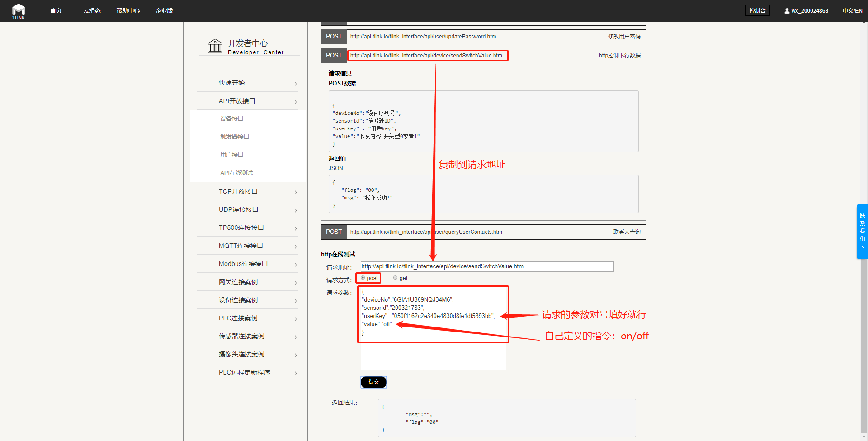Collapse the sendSwitchValue.htm POST row
868x441 pixels.
483,56
